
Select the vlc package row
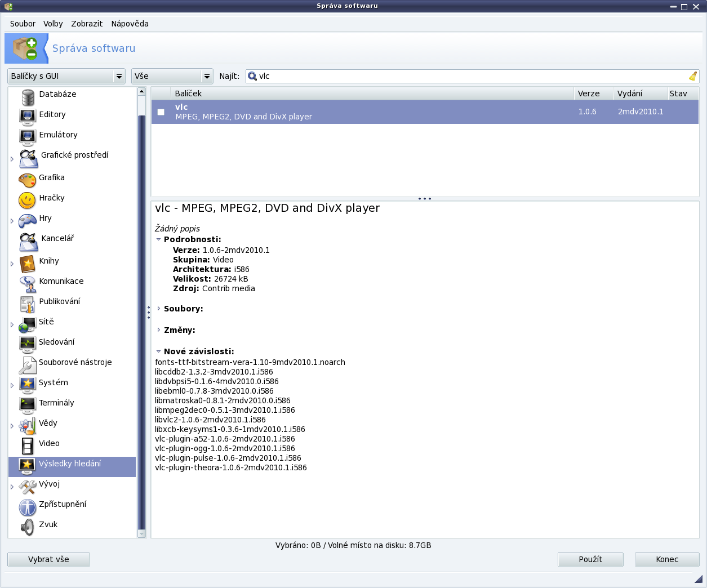[x=425, y=112]
